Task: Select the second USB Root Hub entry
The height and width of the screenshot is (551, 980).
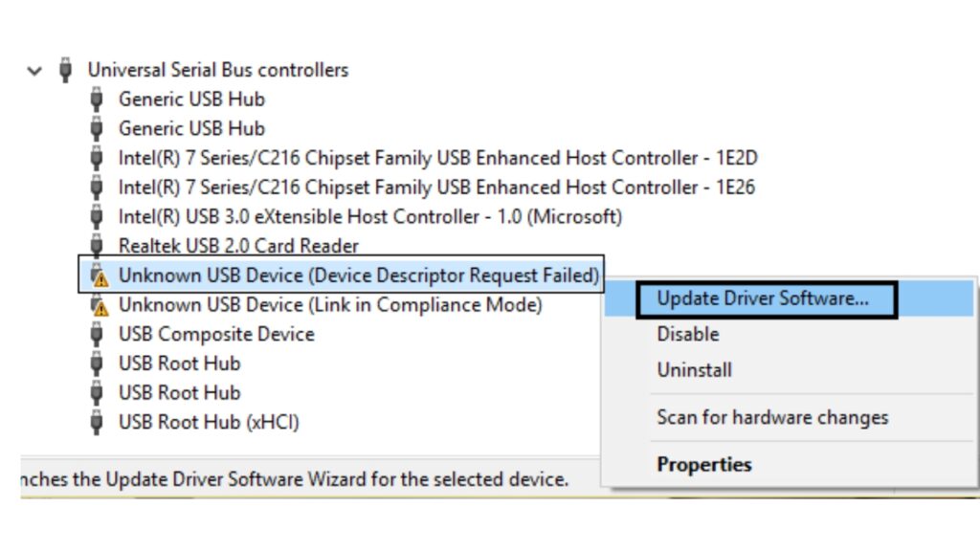Action: tap(180, 392)
